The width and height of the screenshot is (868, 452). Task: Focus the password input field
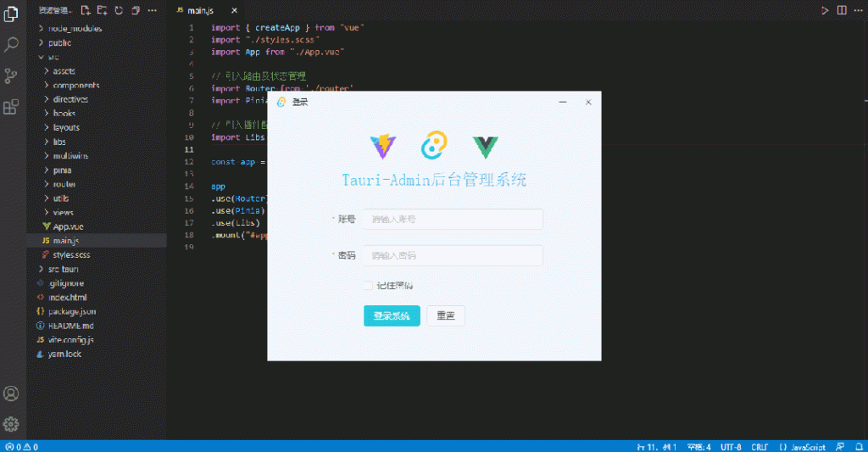pos(453,255)
